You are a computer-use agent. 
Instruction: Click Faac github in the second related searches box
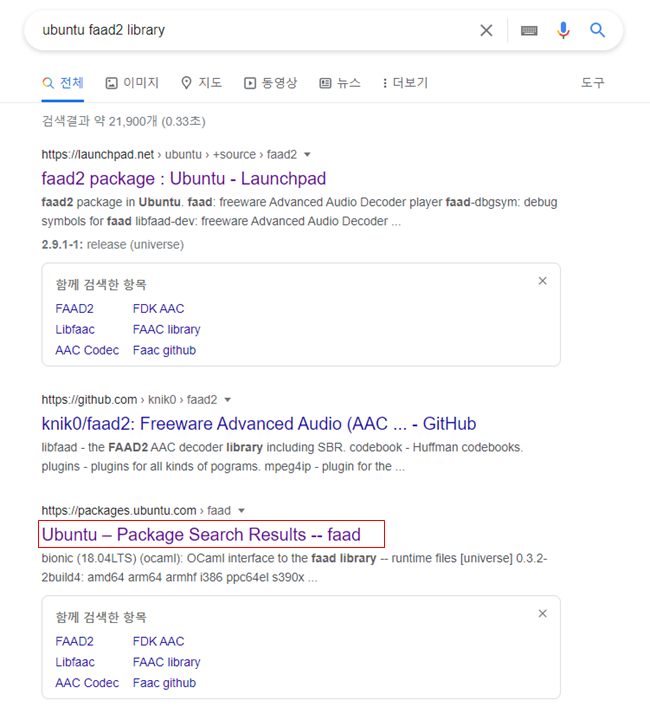point(164,683)
